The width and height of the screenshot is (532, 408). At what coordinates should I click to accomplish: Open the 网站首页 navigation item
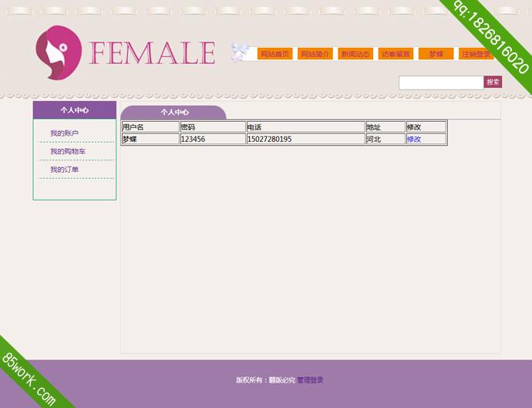tap(274, 54)
